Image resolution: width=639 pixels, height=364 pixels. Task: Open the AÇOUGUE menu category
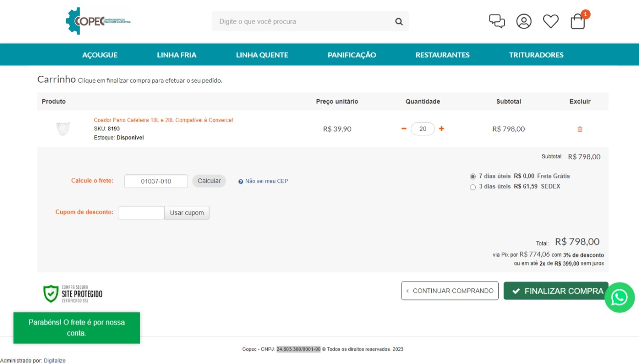click(100, 55)
